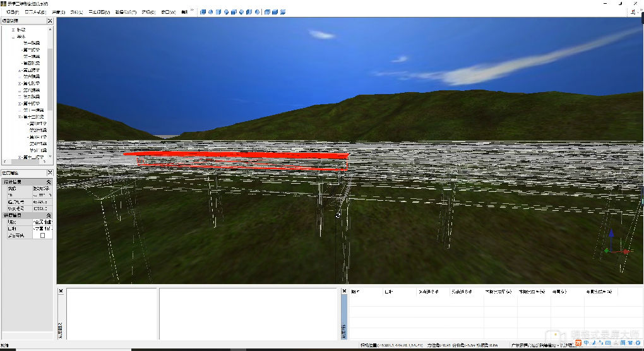Click the eighth view-cube icon before the separator

click(257, 12)
